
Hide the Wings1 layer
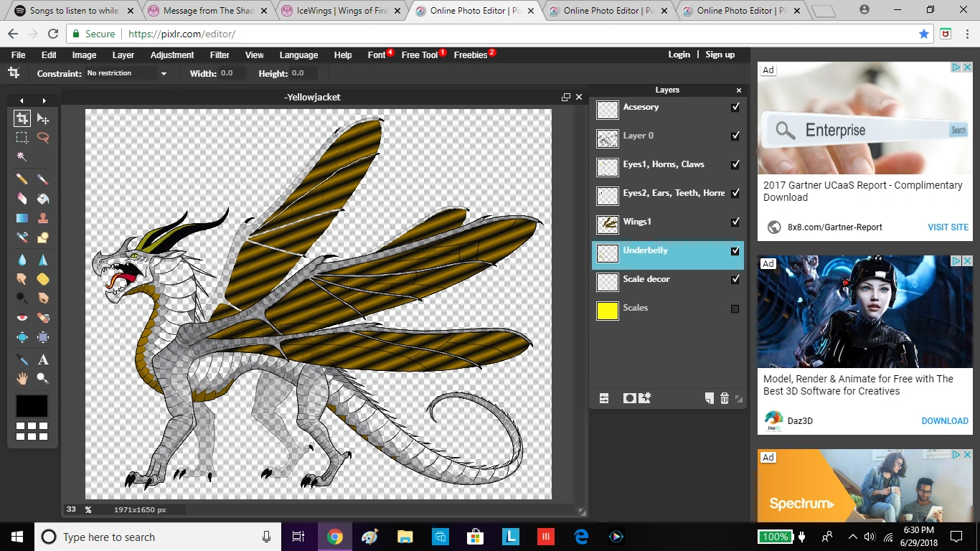coord(735,222)
